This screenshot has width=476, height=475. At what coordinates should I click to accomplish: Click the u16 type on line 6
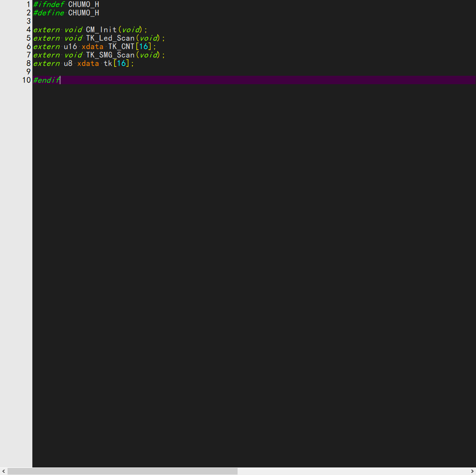70,47
